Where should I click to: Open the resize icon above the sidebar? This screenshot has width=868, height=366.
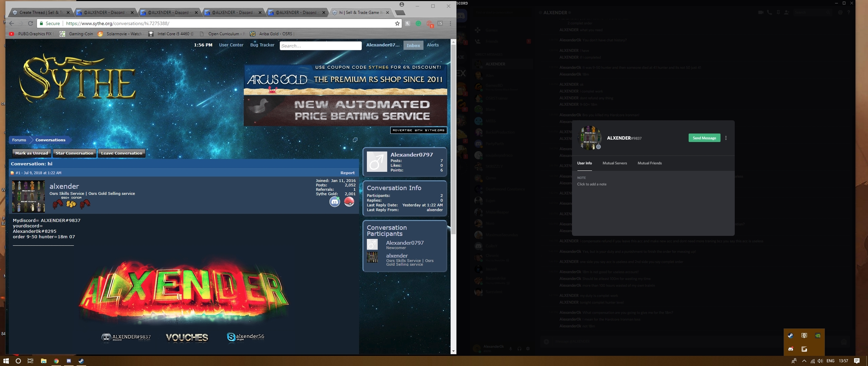(x=355, y=140)
